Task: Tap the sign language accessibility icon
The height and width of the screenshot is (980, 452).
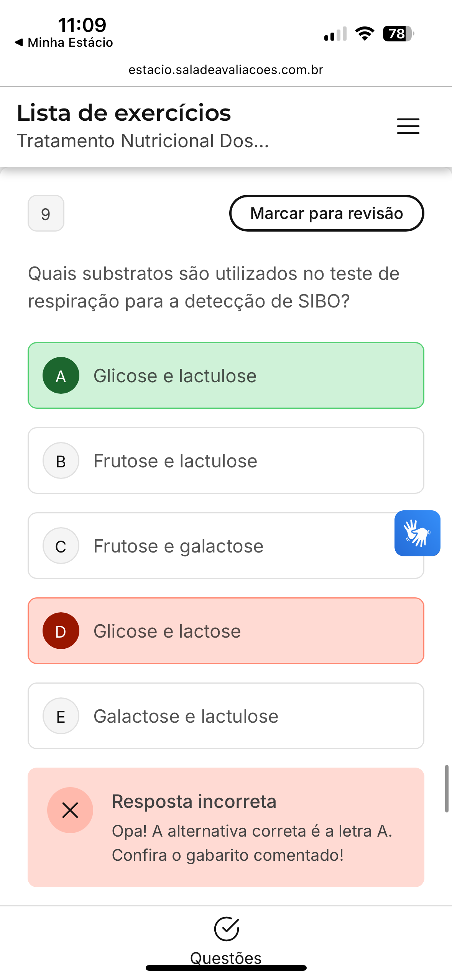Action: point(417,533)
